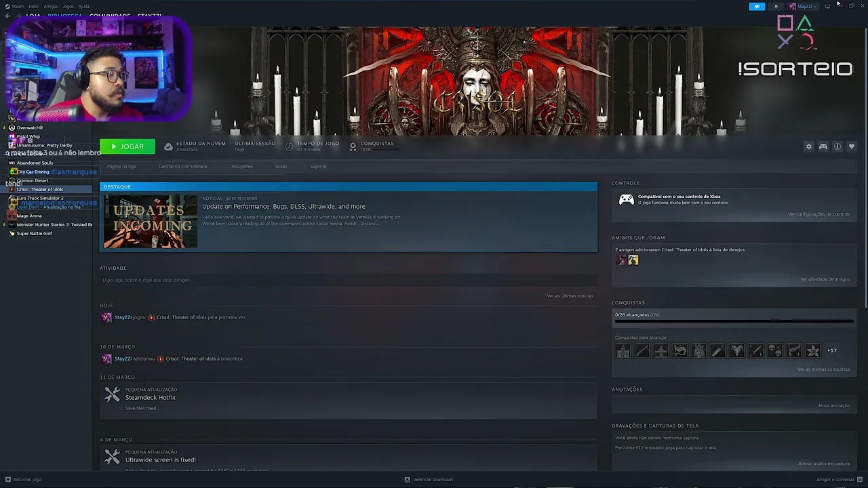Switch to Central da Comunidade tab

click(183, 166)
